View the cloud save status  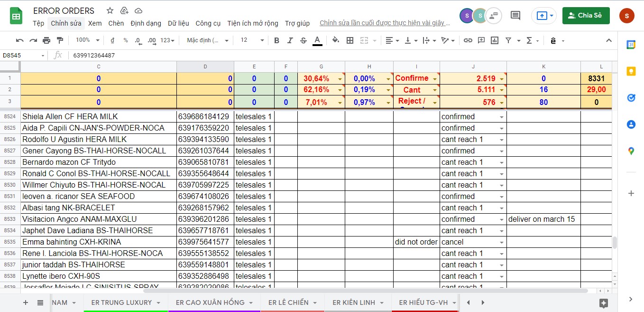pyautogui.click(x=138, y=10)
